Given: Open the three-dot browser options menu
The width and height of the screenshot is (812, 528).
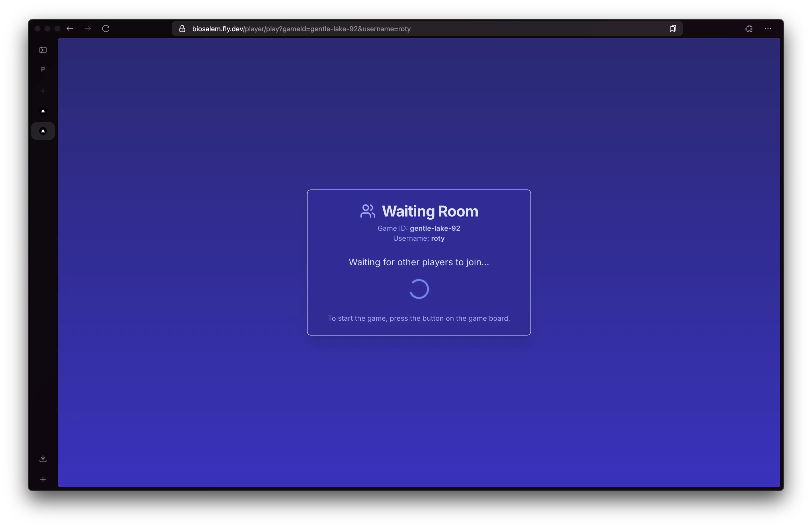Looking at the screenshot, I should [768, 29].
